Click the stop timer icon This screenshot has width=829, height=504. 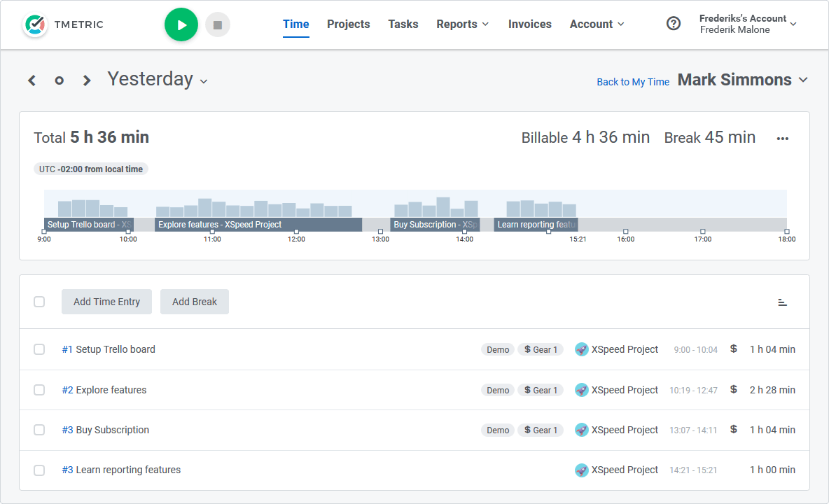pos(218,24)
